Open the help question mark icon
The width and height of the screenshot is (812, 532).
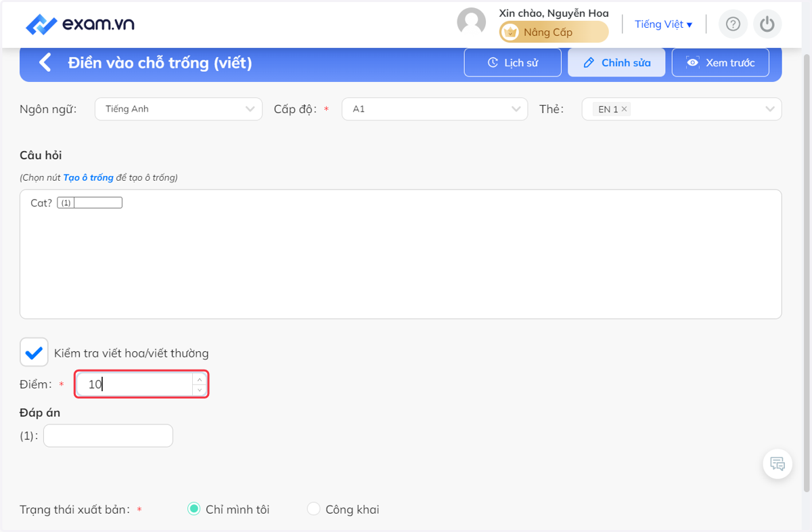[733, 24]
